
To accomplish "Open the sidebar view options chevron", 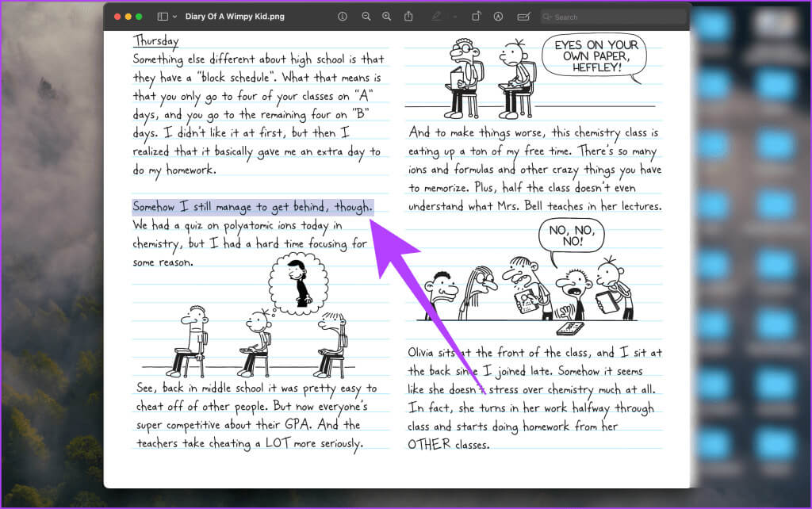I will pyautogui.click(x=174, y=17).
